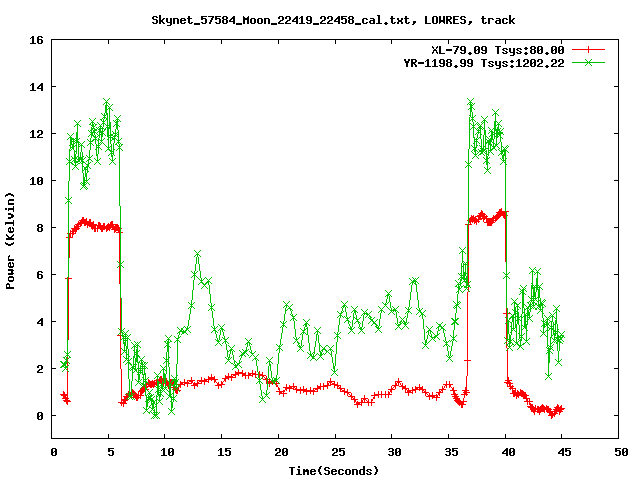Click the y-axis tick label 2
The image size is (640, 480).
click(40, 369)
